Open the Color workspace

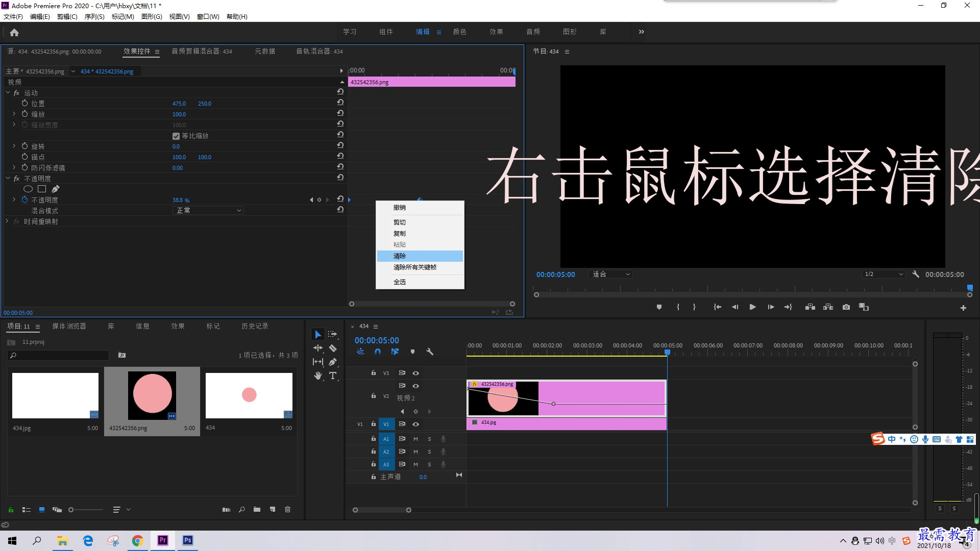(x=459, y=32)
